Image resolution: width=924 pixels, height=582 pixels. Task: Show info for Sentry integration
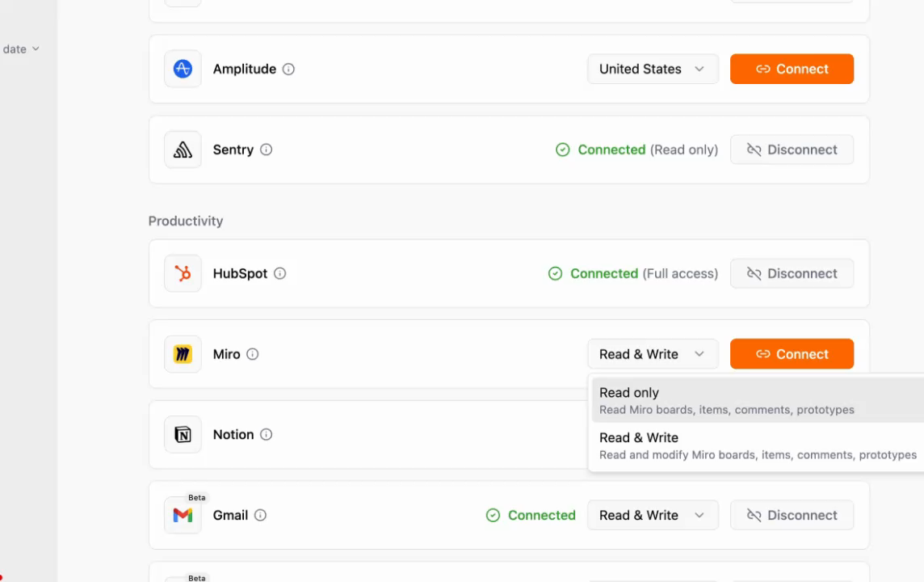(x=267, y=150)
